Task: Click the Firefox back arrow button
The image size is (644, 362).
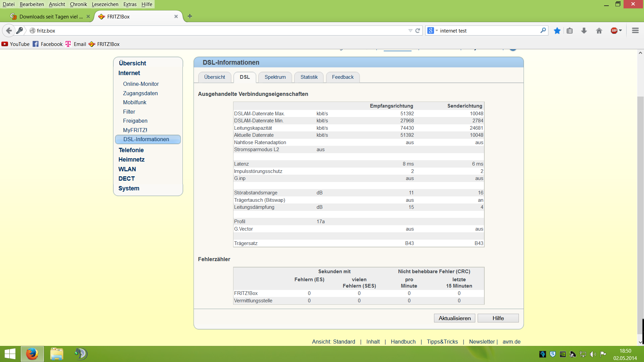Action: [9, 31]
